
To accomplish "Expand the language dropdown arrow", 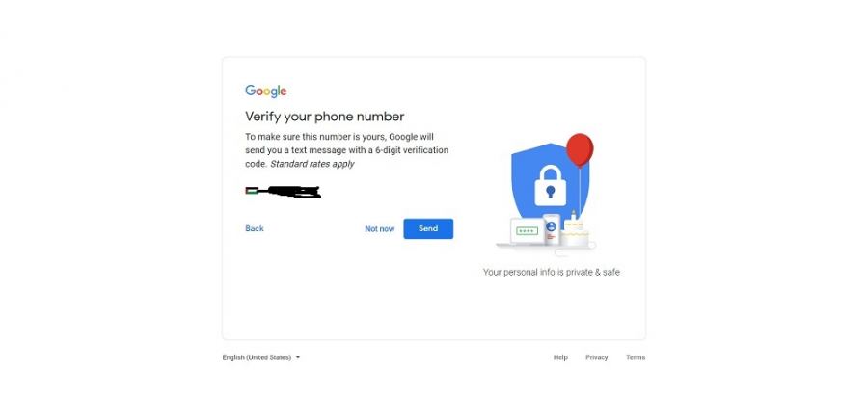I will [x=298, y=357].
